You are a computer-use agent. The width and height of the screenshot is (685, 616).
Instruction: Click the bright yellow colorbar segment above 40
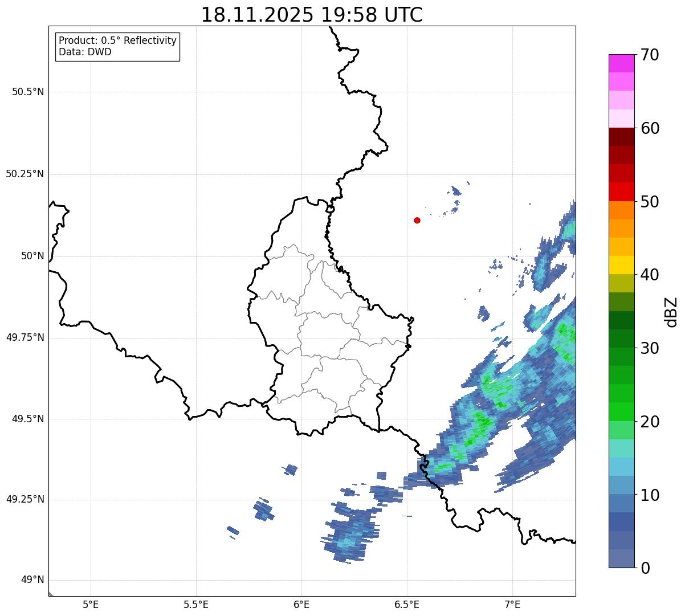(x=621, y=265)
